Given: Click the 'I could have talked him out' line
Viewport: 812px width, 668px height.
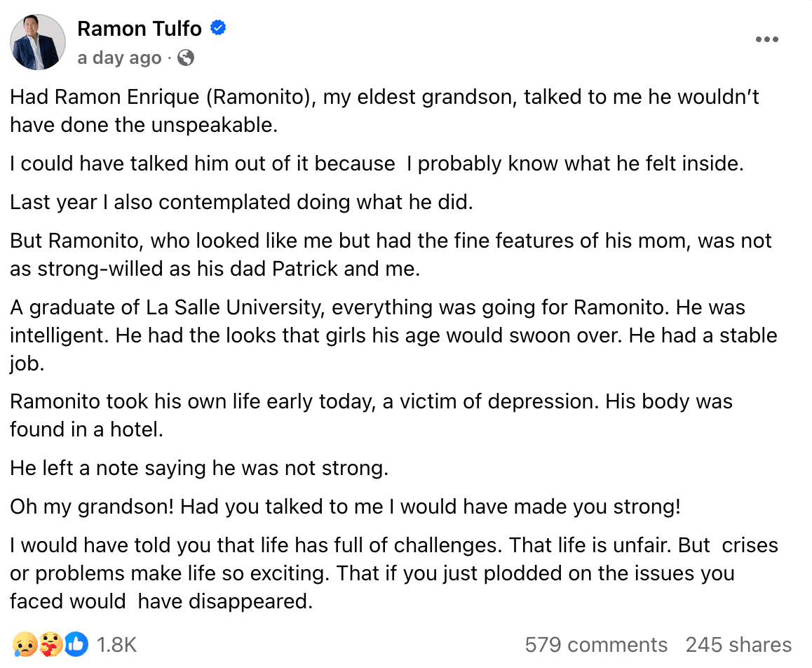Looking at the screenshot, I should pyautogui.click(x=376, y=163).
